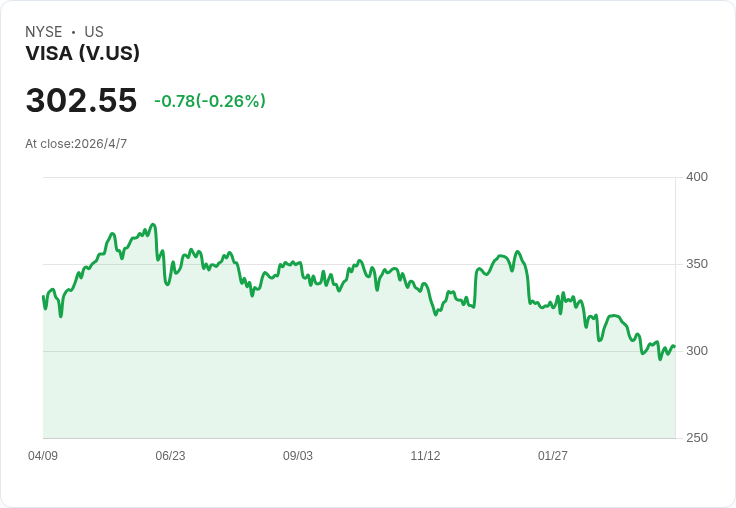Screen dimensions: 736x508
Task: Click the 09/03 x-axis date marker
Action: point(298,456)
